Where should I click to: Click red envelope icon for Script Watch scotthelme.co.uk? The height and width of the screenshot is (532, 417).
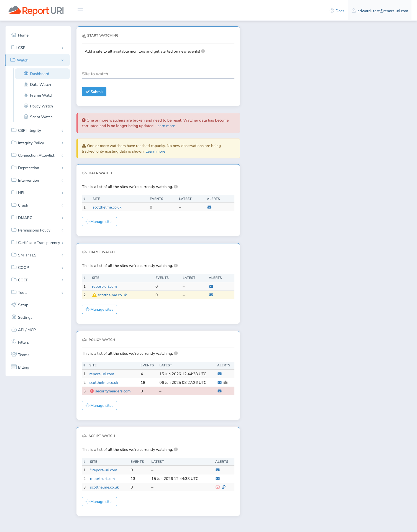click(x=218, y=487)
